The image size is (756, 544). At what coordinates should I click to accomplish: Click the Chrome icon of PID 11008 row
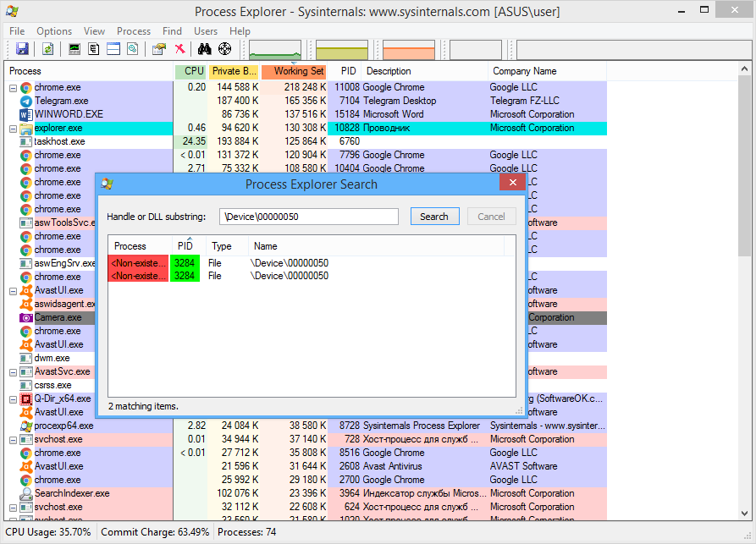pos(26,87)
